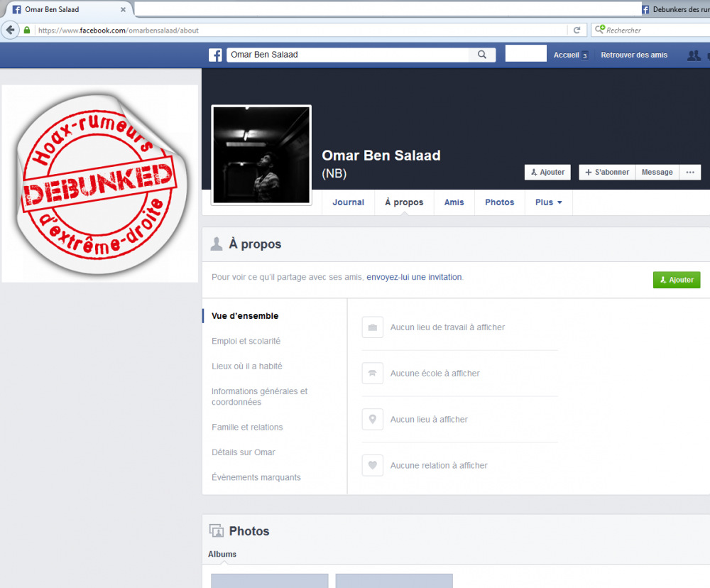This screenshot has width=710, height=588.
Task: Select the À propos profile tab
Action: coord(404,202)
